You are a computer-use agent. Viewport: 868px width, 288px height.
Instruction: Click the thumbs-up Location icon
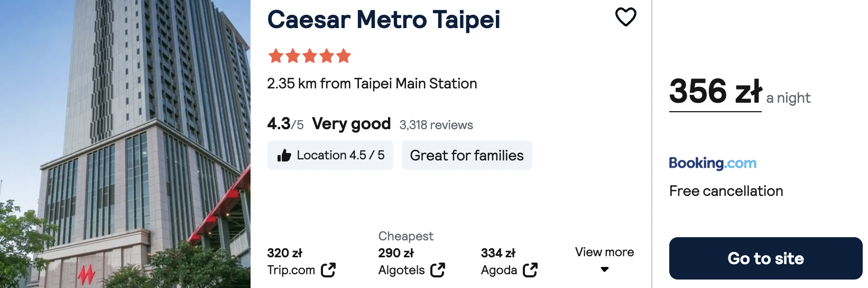pos(284,155)
